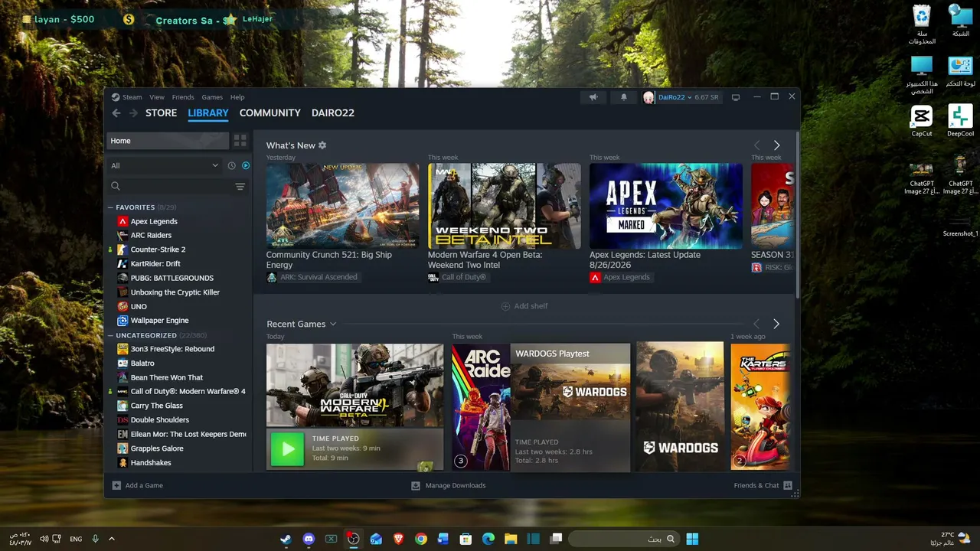This screenshot has height=551, width=980.
Task: Sort library by recent activity clock icon
Action: [232, 165]
